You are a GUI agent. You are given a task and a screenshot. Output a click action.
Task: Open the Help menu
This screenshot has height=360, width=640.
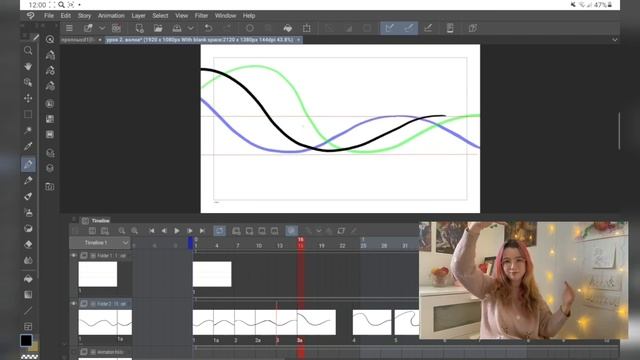pos(249,16)
